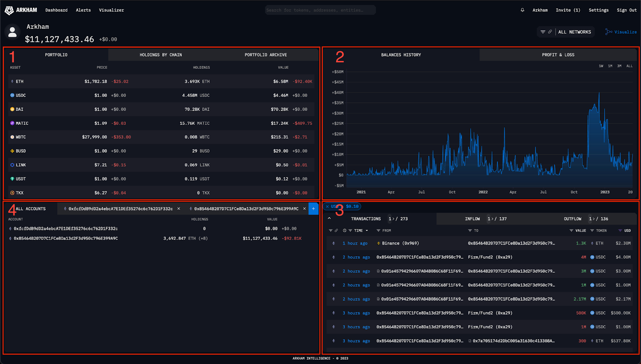Collapse the transactions panel with the chevron
Screen dimensions: 641x364
click(329, 219)
